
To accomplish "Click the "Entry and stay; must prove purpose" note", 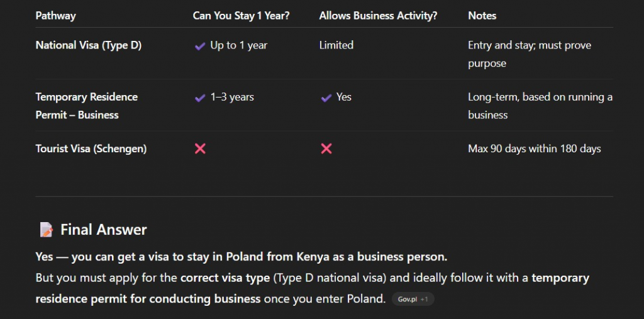I will click(x=529, y=54).
